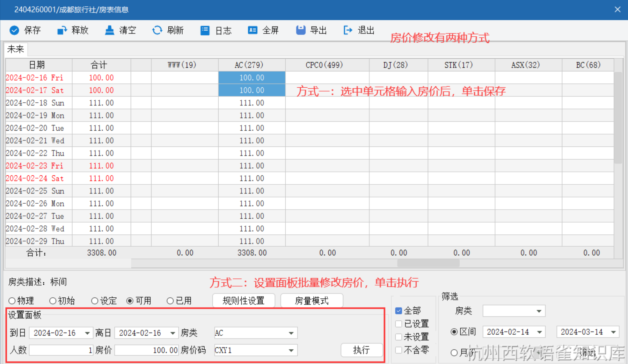628x364 pixels.
Task: Select the 可用 radio button
Action: [x=130, y=301]
